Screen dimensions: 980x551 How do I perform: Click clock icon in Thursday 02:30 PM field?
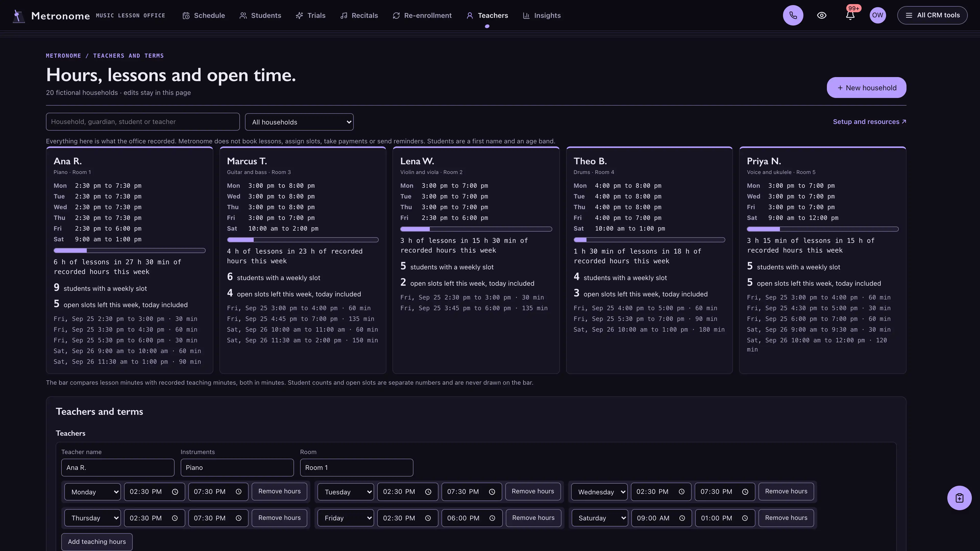click(175, 518)
